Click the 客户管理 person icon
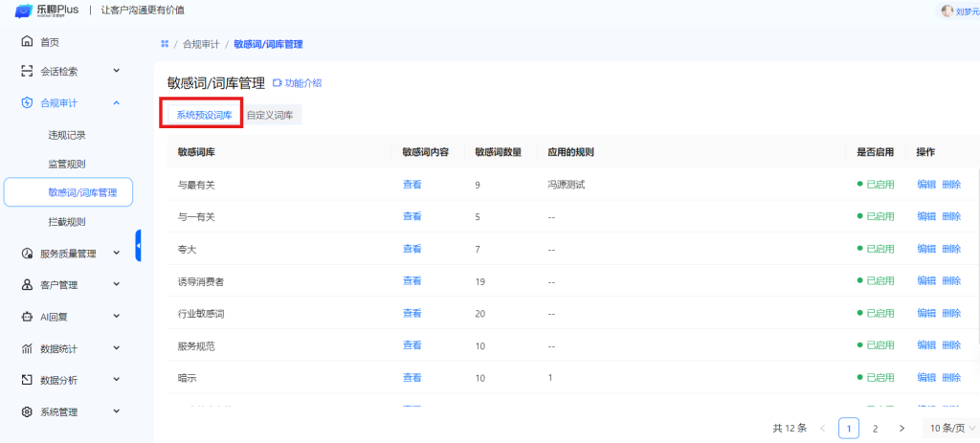The height and width of the screenshot is (443, 980). coord(27,285)
